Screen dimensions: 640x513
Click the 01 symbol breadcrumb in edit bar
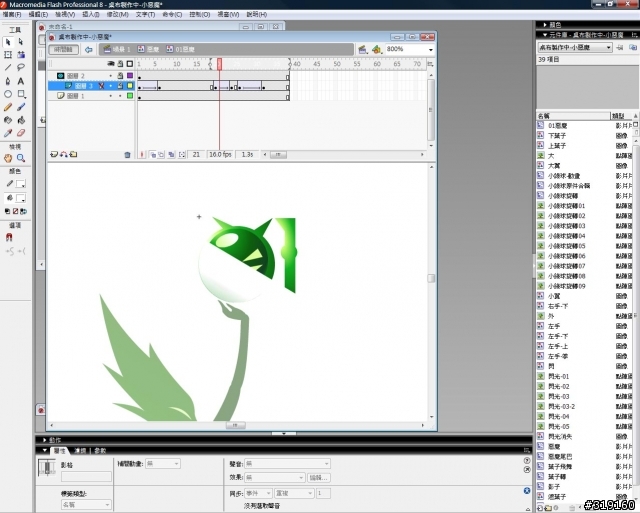pos(180,49)
